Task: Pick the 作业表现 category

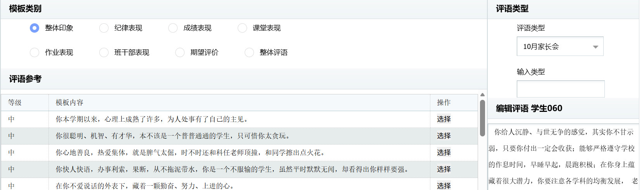Action: coord(35,52)
